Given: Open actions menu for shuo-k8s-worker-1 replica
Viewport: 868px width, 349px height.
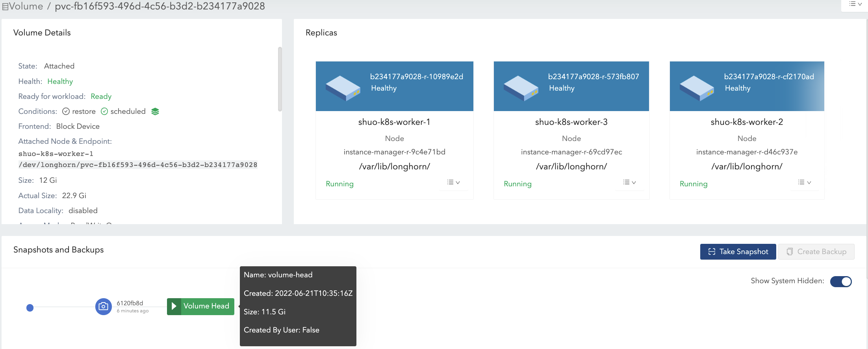Looking at the screenshot, I should coord(453,182).
